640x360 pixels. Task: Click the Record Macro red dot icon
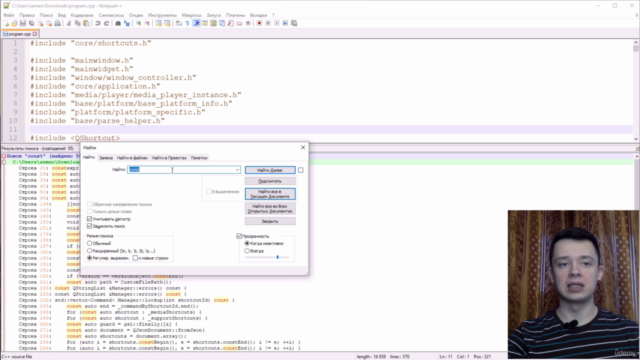259,23
